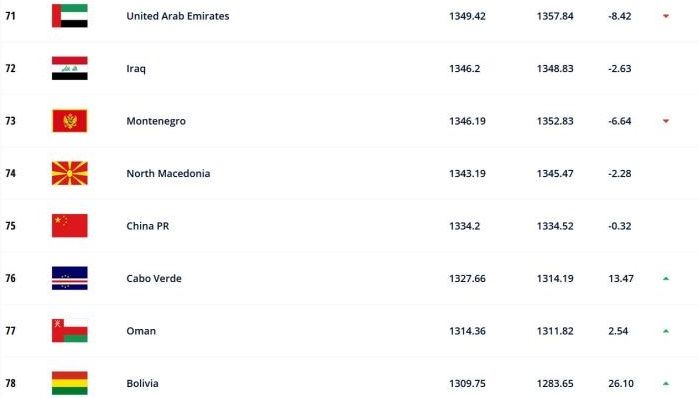Image resolution: width=699 pixels, height=398 pixels.
Task: Click the United Arab Emirates flag icon
Action: tap(70, 16)
